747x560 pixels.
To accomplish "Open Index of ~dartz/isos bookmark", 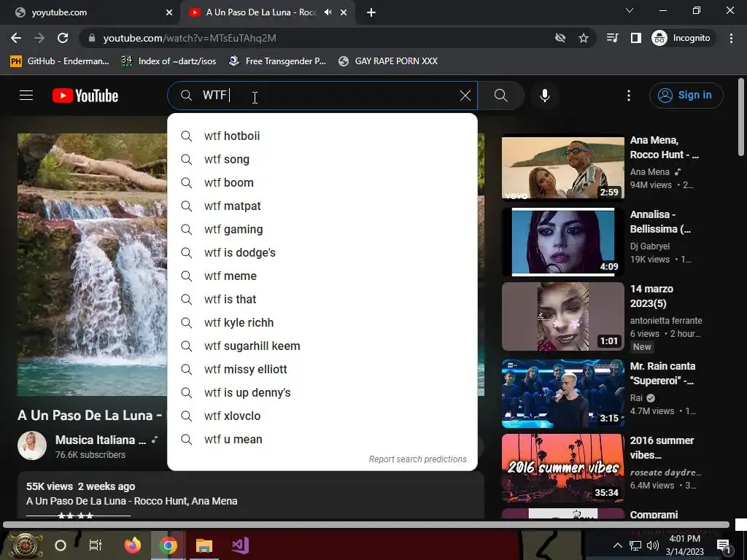I will click(169, 61).
